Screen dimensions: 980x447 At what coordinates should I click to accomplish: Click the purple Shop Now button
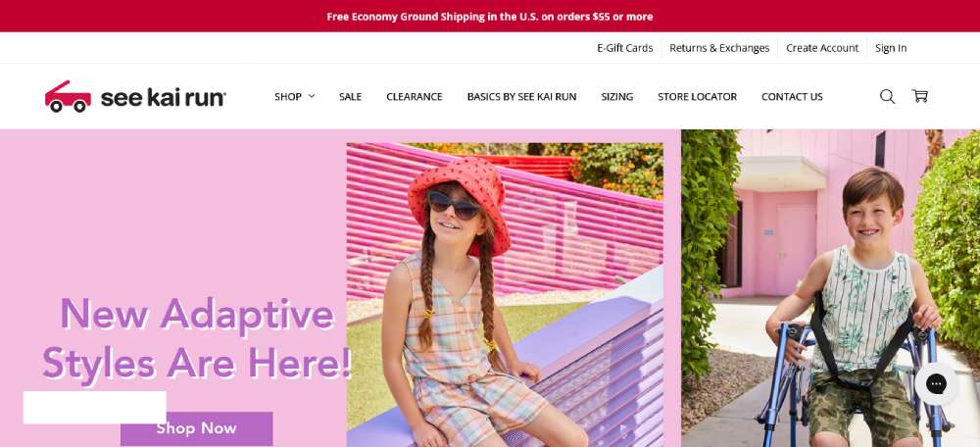pyautogui.click(x=196, y=429)
